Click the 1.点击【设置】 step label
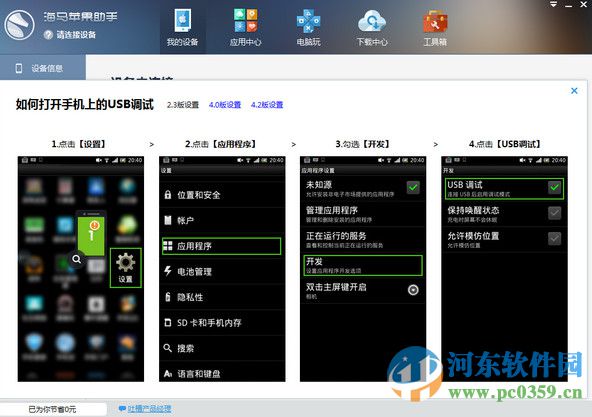This screenshot has height=417, width=592. click(x=79, y=144)
